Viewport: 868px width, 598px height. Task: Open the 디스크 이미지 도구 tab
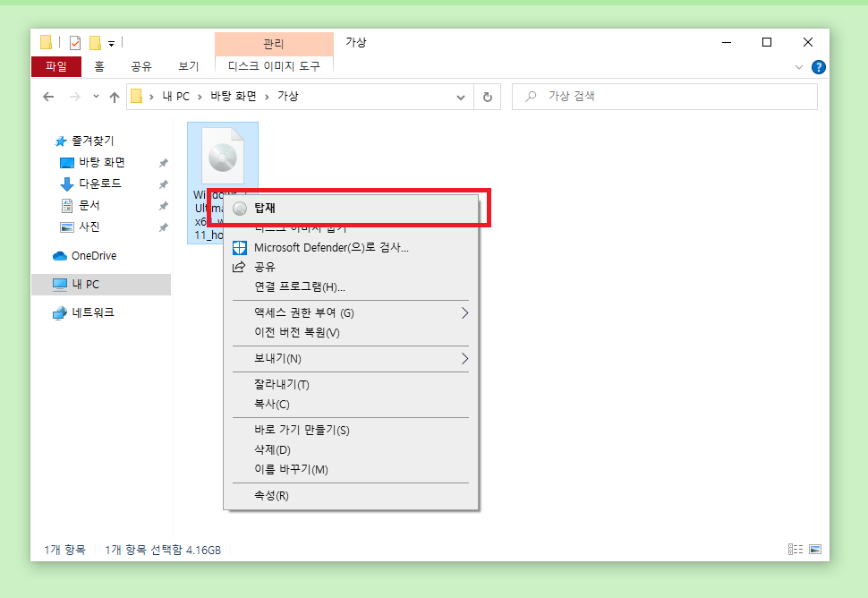(274, 66)
